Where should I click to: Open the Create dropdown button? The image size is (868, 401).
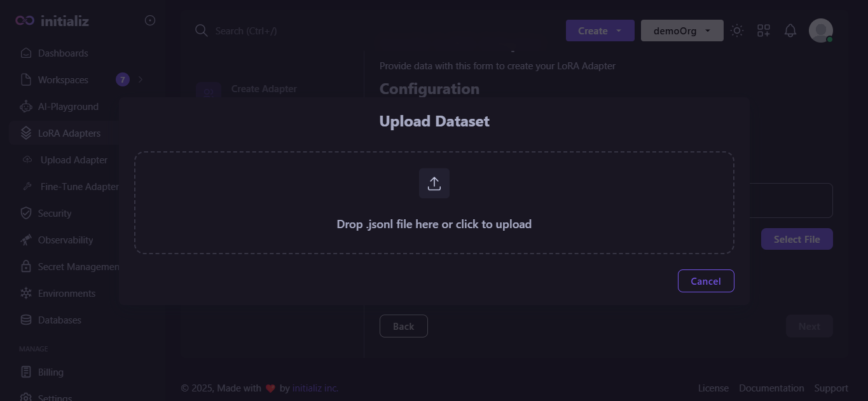(600, 31)
